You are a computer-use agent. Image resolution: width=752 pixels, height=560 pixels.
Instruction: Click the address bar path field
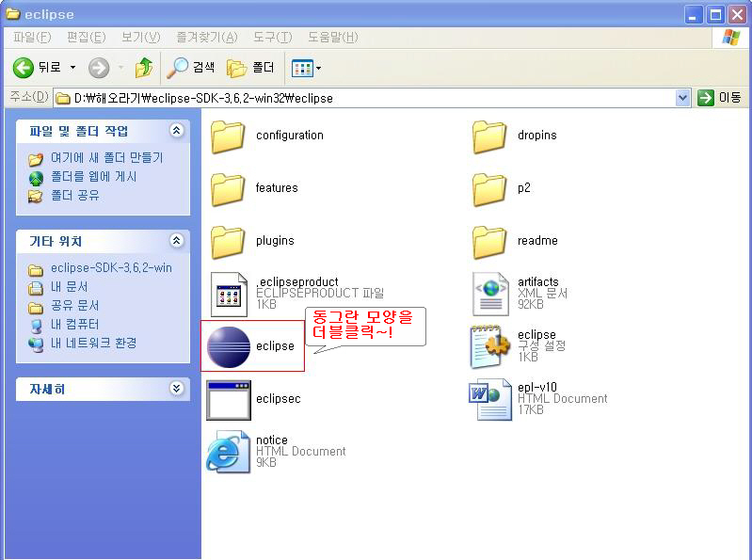(364, 98)
